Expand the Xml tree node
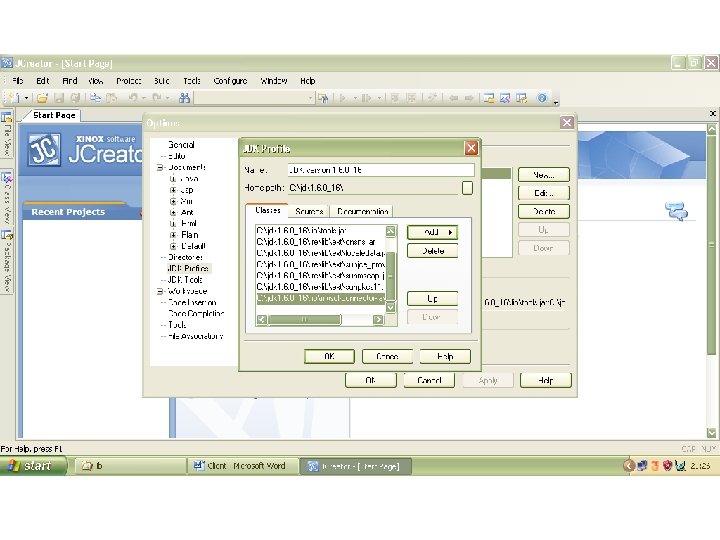The image size is (720, 540). [x=173, y=201]
